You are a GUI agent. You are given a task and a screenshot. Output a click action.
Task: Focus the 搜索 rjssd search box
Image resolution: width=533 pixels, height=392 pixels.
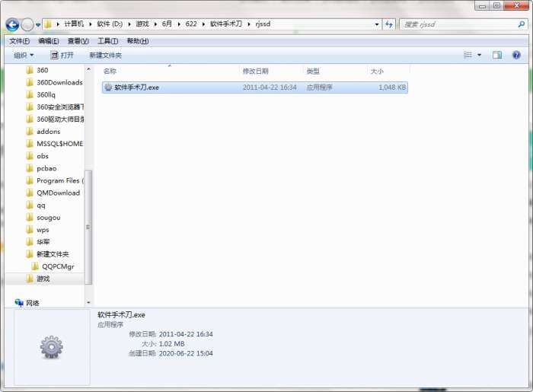click(x=459, y=24)
